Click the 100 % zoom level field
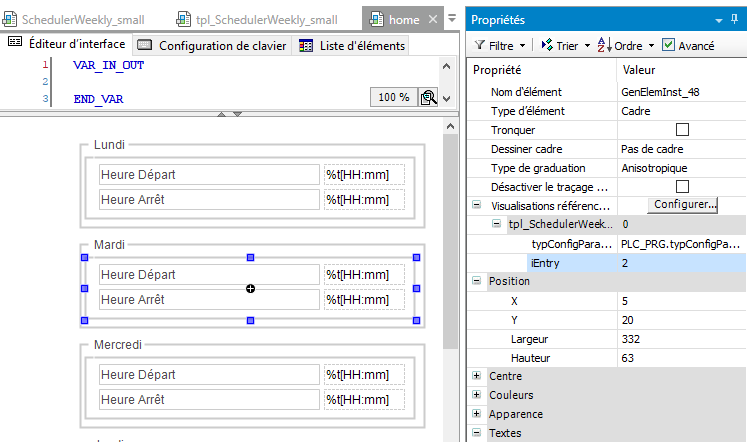 [391, 97]
